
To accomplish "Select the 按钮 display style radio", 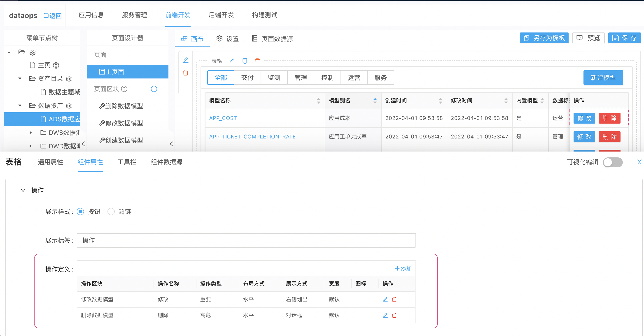I will click(80, 212).
